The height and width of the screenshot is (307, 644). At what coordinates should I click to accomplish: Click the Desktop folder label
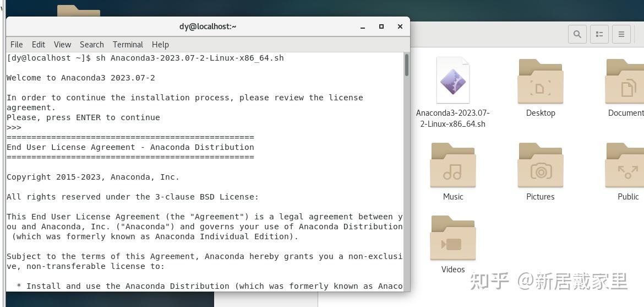point(541,113)
